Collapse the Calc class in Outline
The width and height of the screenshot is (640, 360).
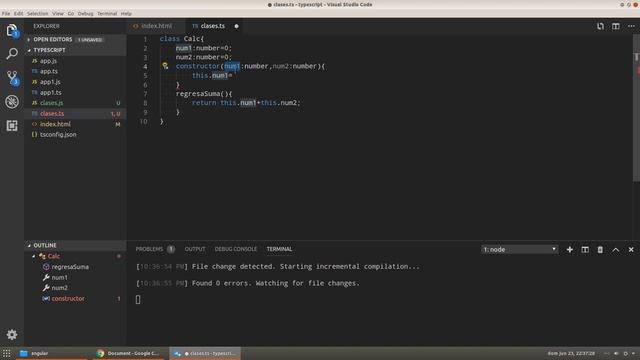coord(34,256)
